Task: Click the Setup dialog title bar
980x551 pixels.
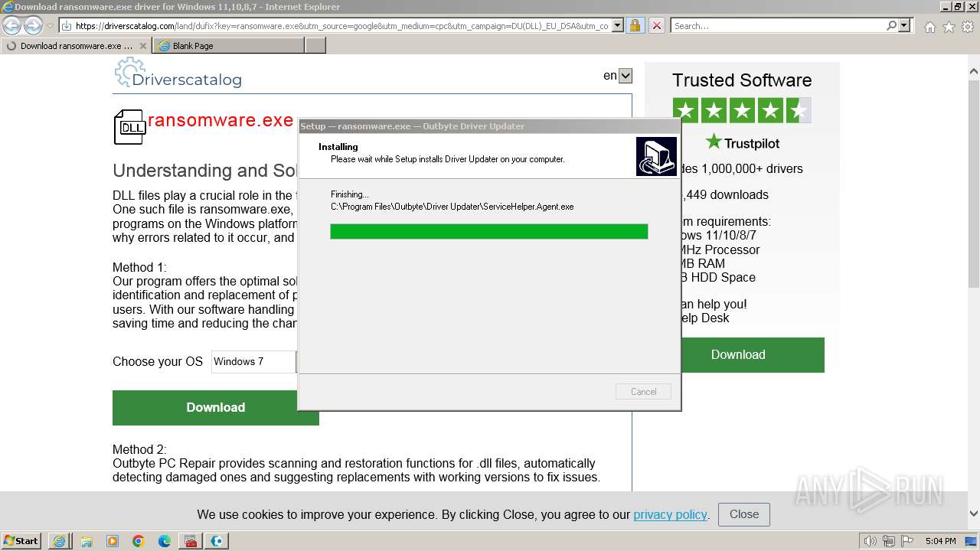Action: [488, 126]
